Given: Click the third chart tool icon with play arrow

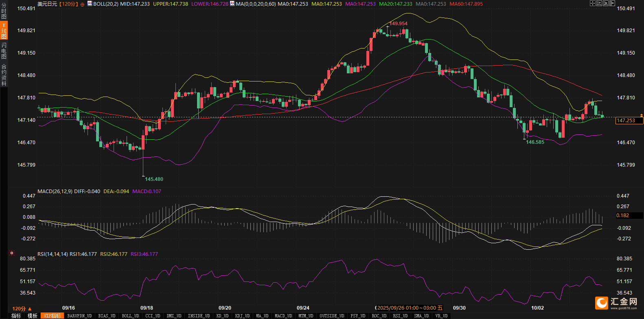Looking at the screenshot, I should pyautogui.click(x=605, y=3).
